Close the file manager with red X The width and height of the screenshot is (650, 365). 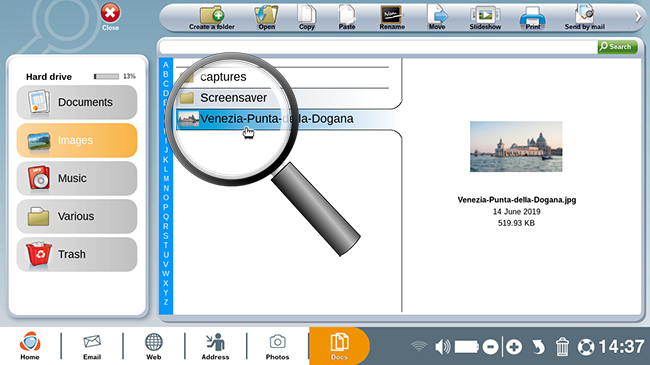(x=110, y=17)
